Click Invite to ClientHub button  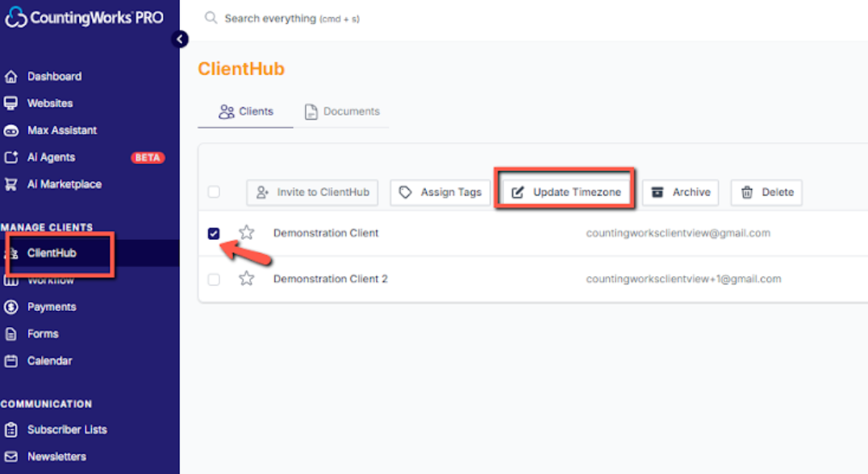312,192
